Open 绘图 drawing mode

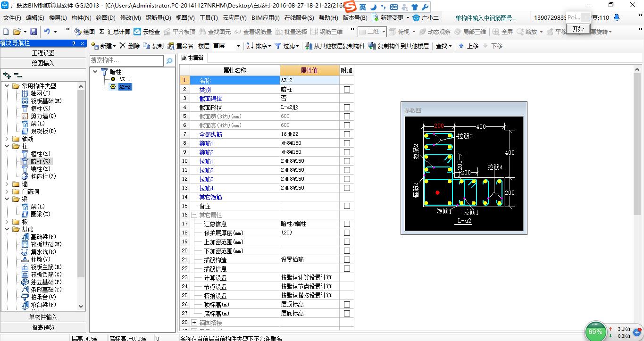click(x=84, y=32)
